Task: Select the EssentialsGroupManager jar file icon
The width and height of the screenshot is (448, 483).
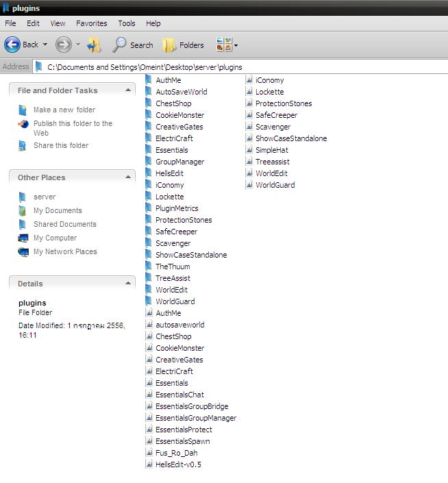Action: point(149,418)
